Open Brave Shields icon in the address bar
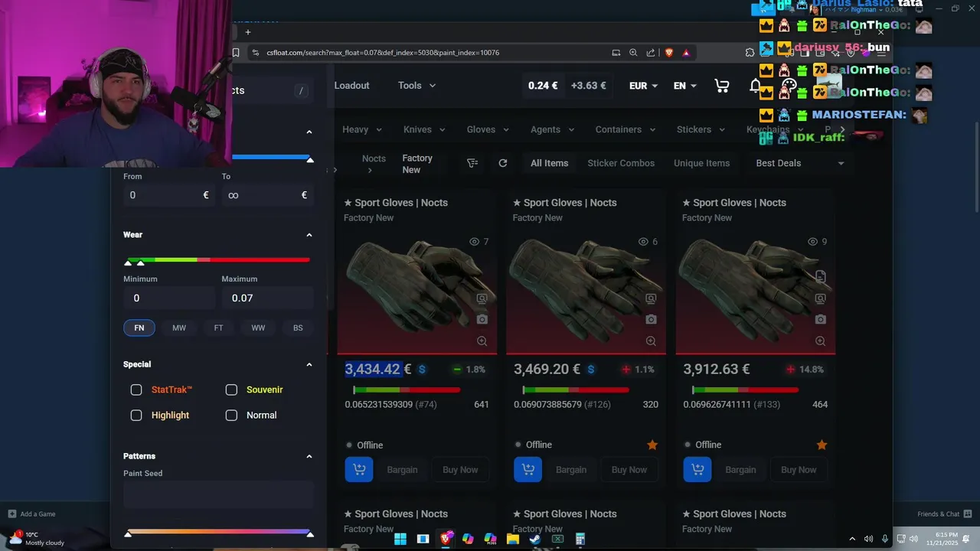Image resolution: width=980 pixels, height=551 pixels. [x=668, y=53]
